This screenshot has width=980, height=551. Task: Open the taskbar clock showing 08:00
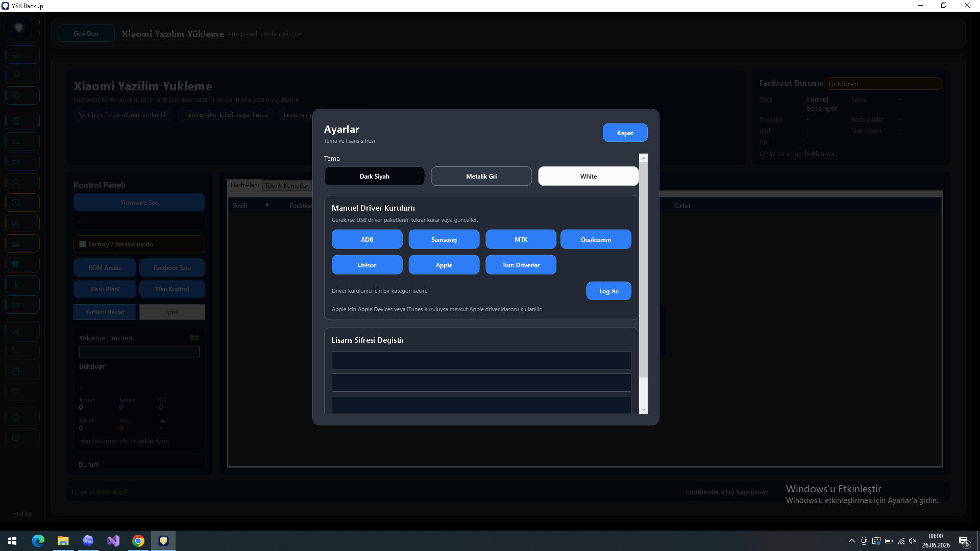point(936,541)
